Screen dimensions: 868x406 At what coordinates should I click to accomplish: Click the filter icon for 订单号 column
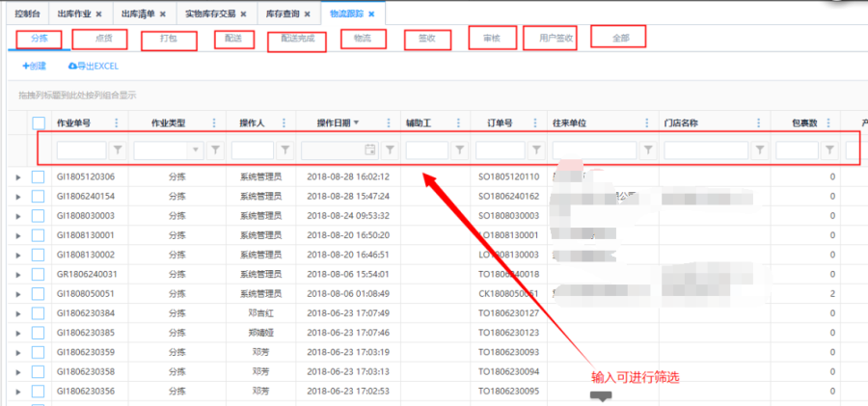[537, 150]
